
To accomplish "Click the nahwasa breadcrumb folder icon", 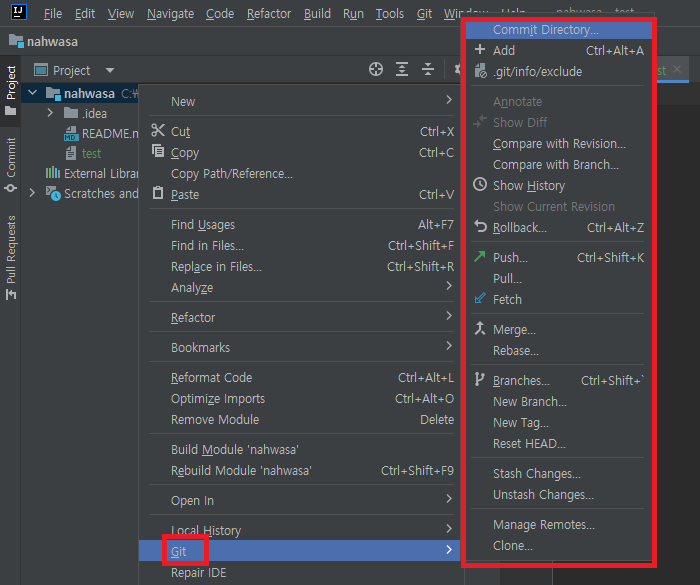I will [x=17, y=41].
